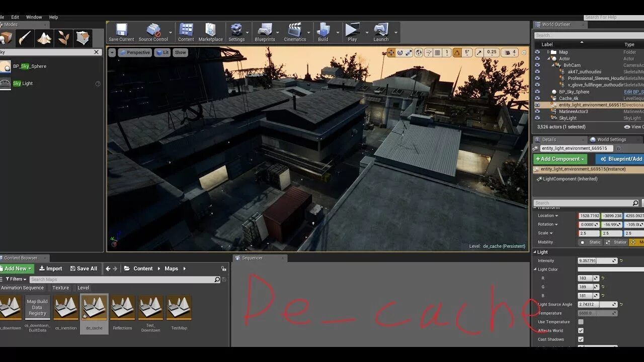Open the Settings toolbar icon
This screenshot has width=644, height=362.
pyautogui.click(x=236, y=33)
